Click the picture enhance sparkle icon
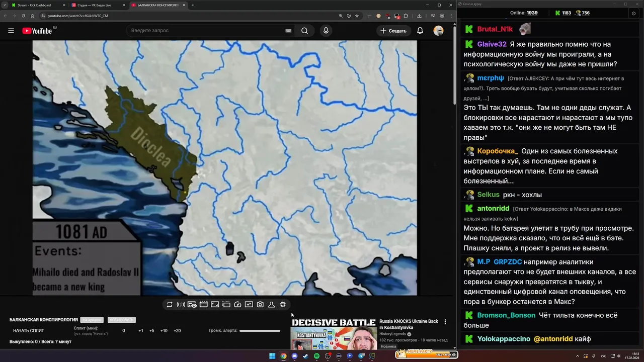 point(249,304)
